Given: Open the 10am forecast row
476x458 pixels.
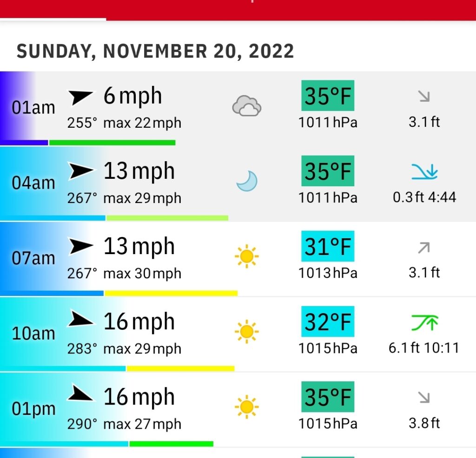Looking at the screenshot, I should (x=238, y=334).
